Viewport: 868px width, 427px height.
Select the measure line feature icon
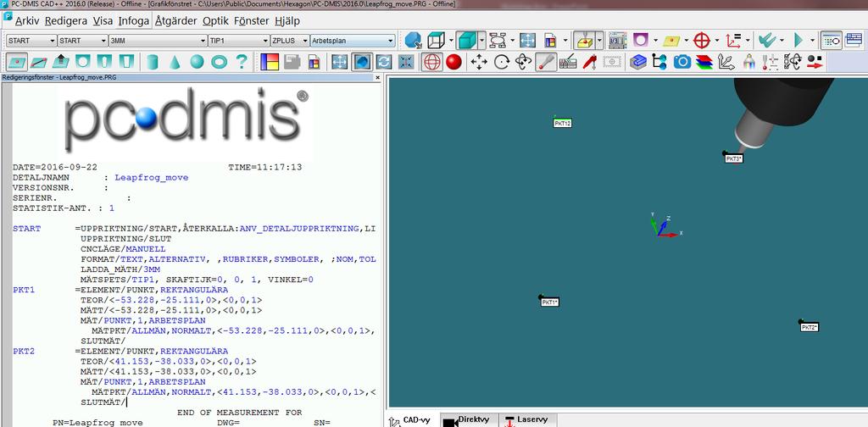(x=38, y=61)
